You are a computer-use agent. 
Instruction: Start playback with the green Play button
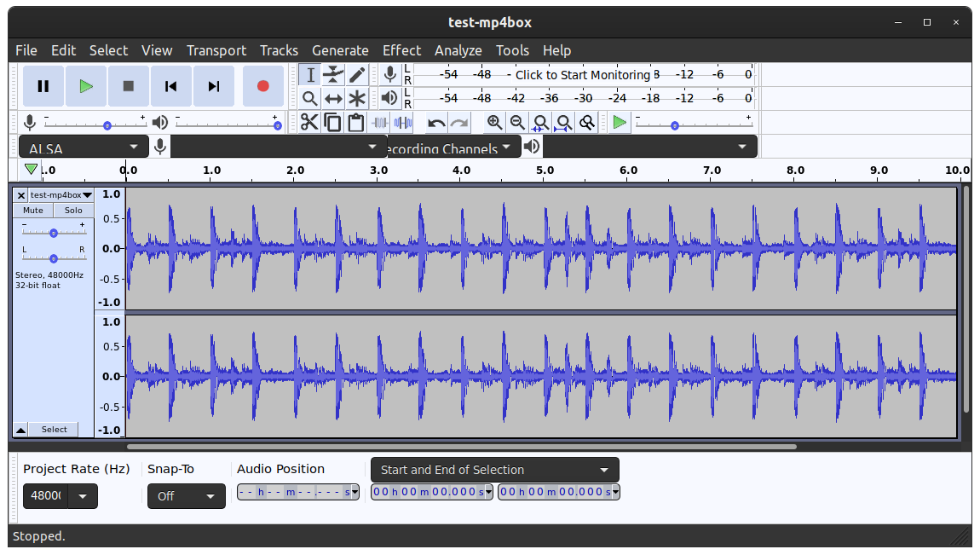(x=86, y=86)
